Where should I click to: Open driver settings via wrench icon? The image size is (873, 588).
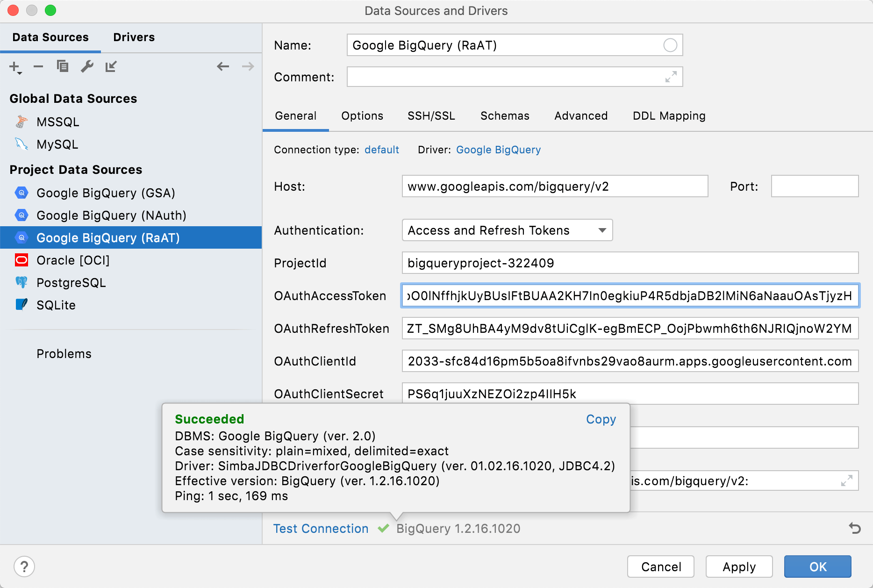[x=87, y=67]
